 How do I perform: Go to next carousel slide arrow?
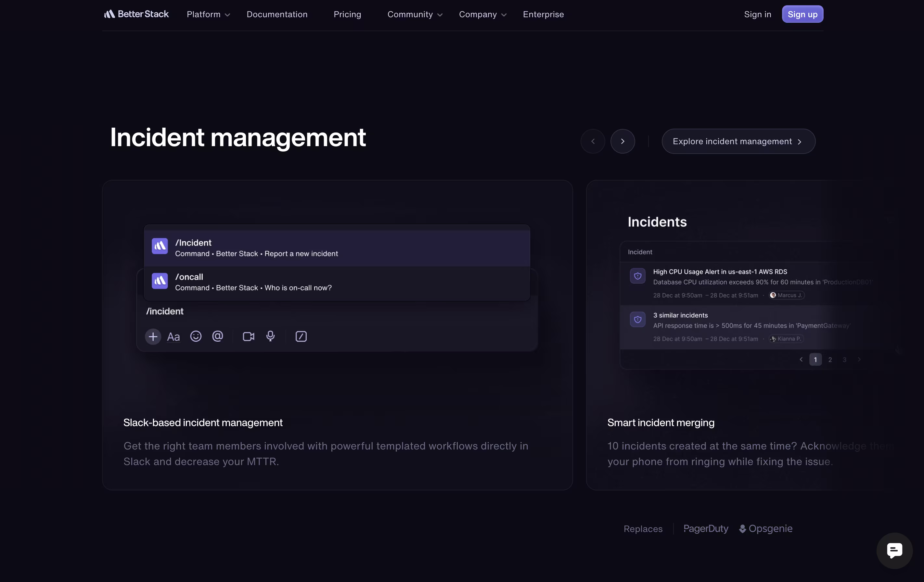[622, 141]
